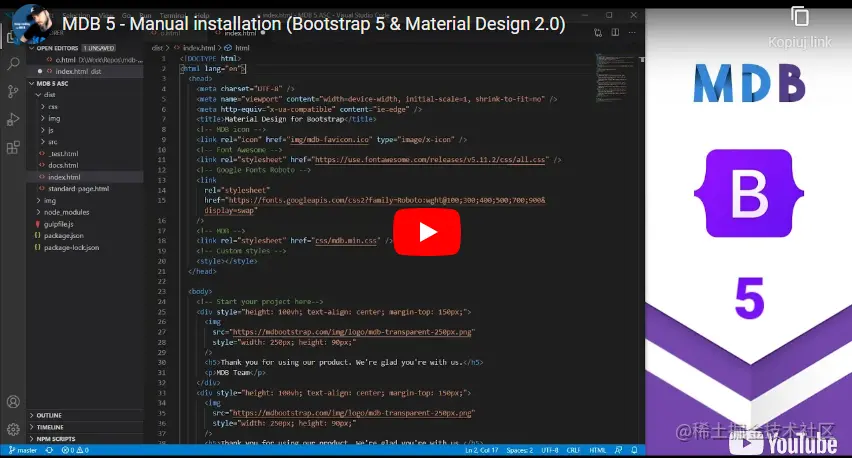Click the img/mdb-favicon.ico href
Image resolution: width=852 pixels, height=458 pixels.
[330, 140]
